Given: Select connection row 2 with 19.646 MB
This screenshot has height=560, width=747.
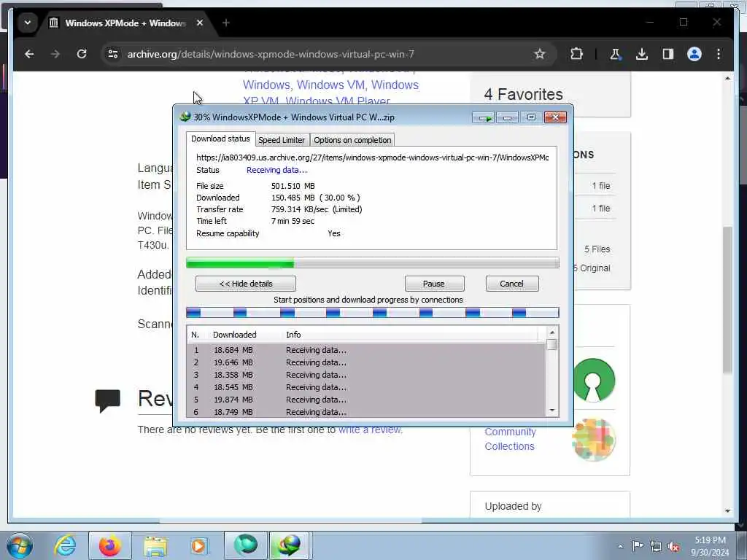Looking at the screenshot, I should (366, 362).
